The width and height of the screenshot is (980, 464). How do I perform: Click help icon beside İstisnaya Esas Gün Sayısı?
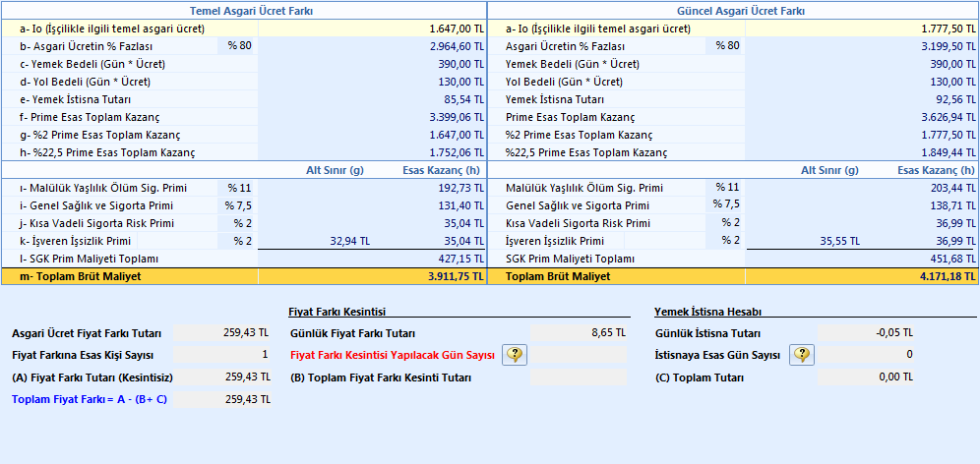802,355
